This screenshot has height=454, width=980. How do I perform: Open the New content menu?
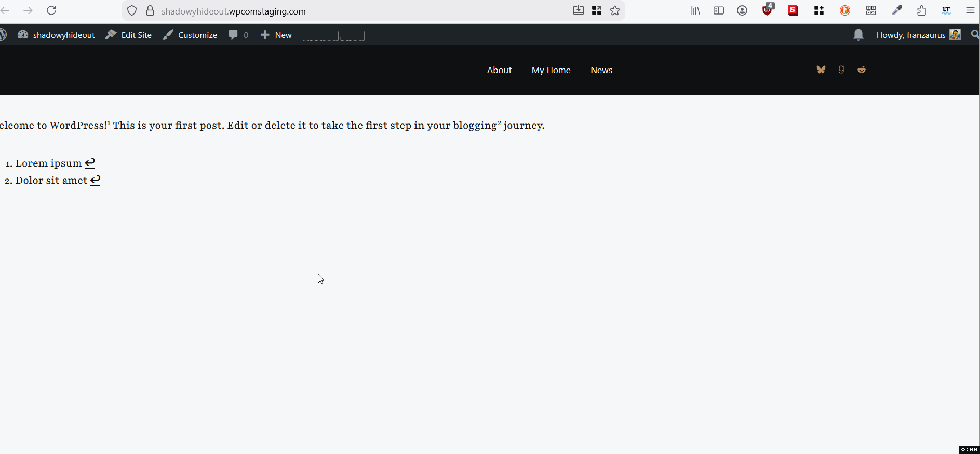[x=276, y=35]
